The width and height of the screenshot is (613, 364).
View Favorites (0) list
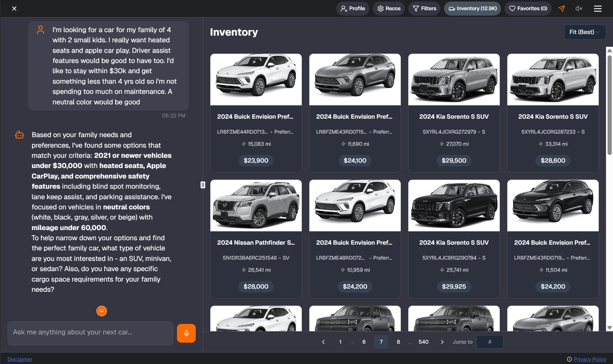coord(528,9)
